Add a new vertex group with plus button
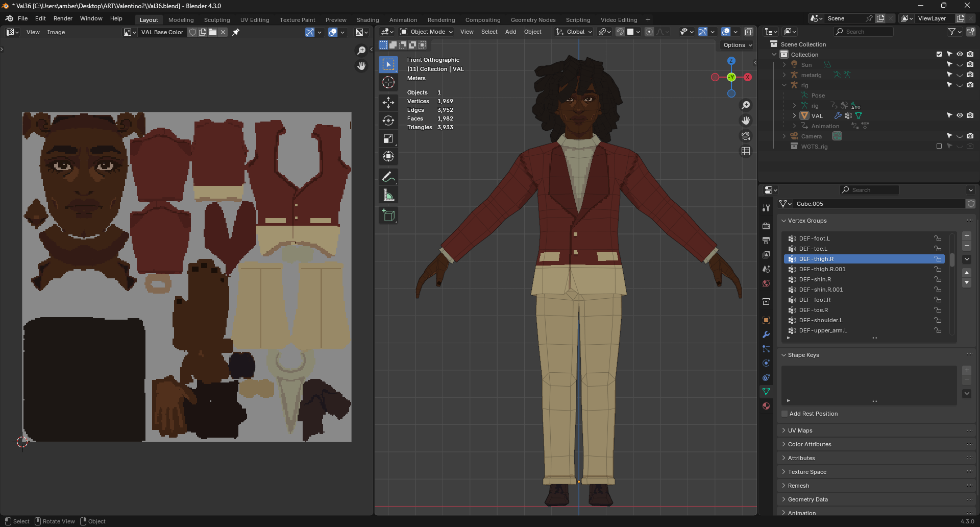980x527 pixels. tap(967, 236)
